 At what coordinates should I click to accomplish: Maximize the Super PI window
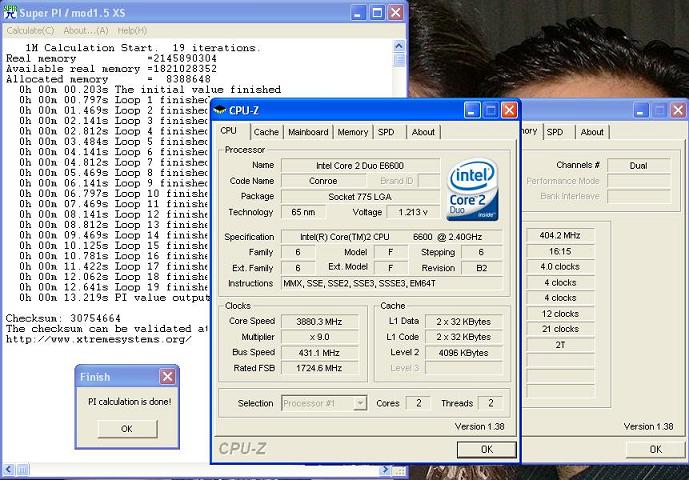[x=377, y=12]
